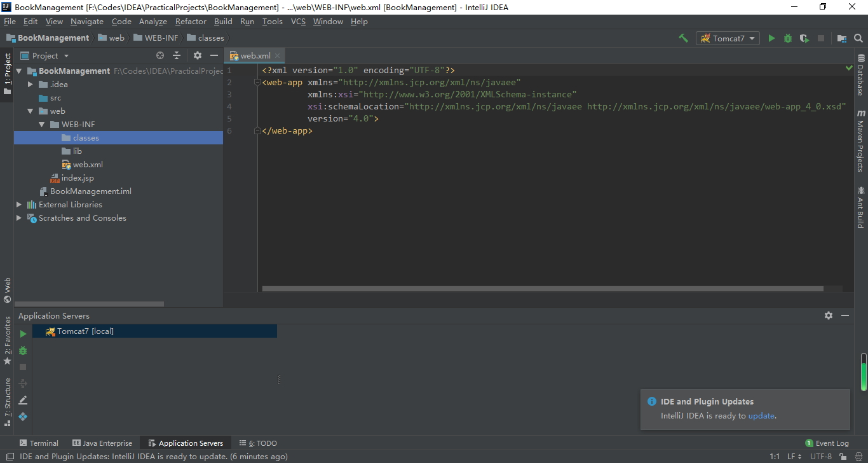Screen dimensions: 868x463
Task: Toggle tool window bars via status bar corner icon
Action: [x=10, y=456]
